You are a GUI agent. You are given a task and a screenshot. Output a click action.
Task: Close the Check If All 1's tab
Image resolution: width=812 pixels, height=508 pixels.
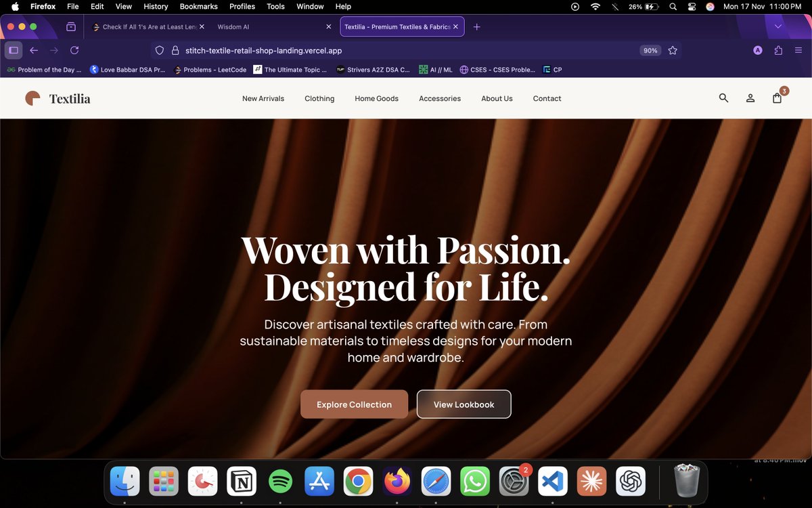(202, 27)
